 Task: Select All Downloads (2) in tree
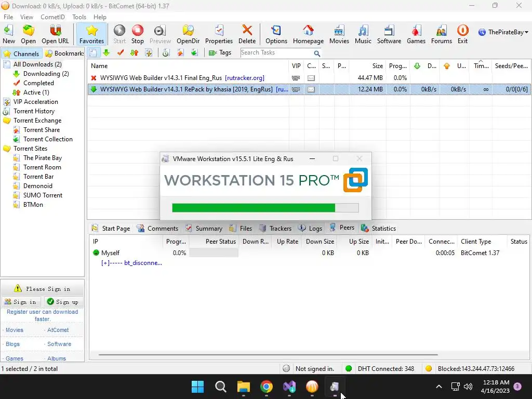[37, 64]
